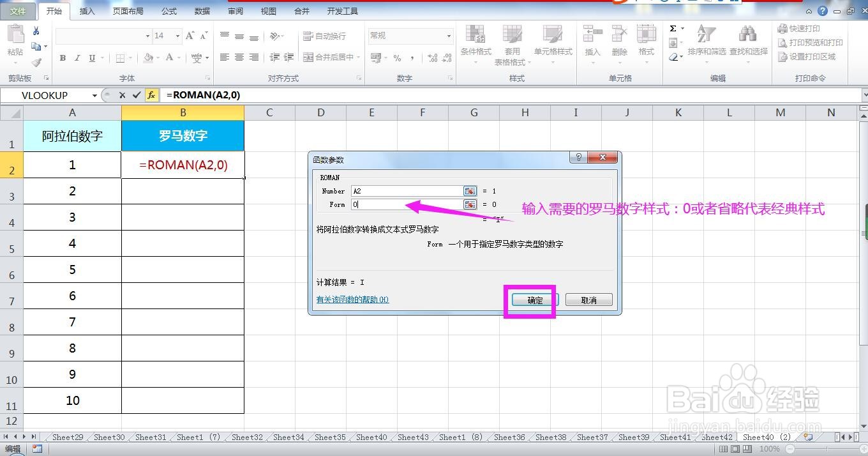This screenshot has width=868, height=456.
Task: Click the Copy icon in clipboard group
Action: coord(36,47)
